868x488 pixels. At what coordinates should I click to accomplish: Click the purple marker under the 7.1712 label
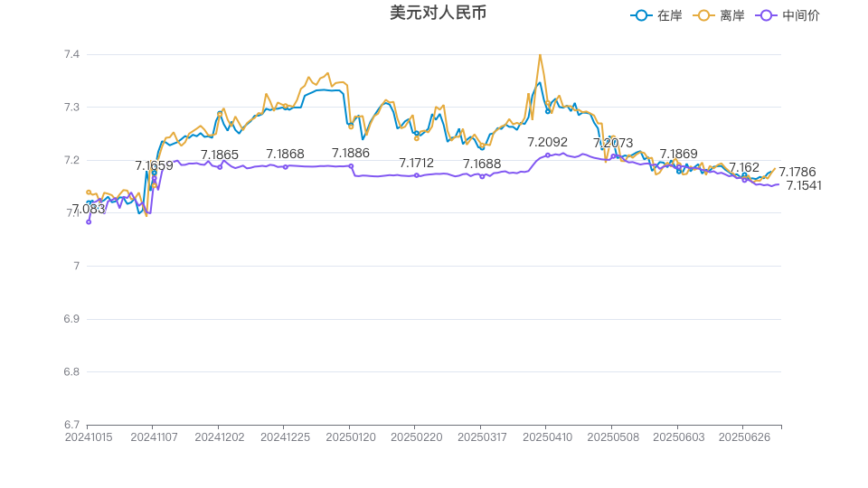(417, 175)
